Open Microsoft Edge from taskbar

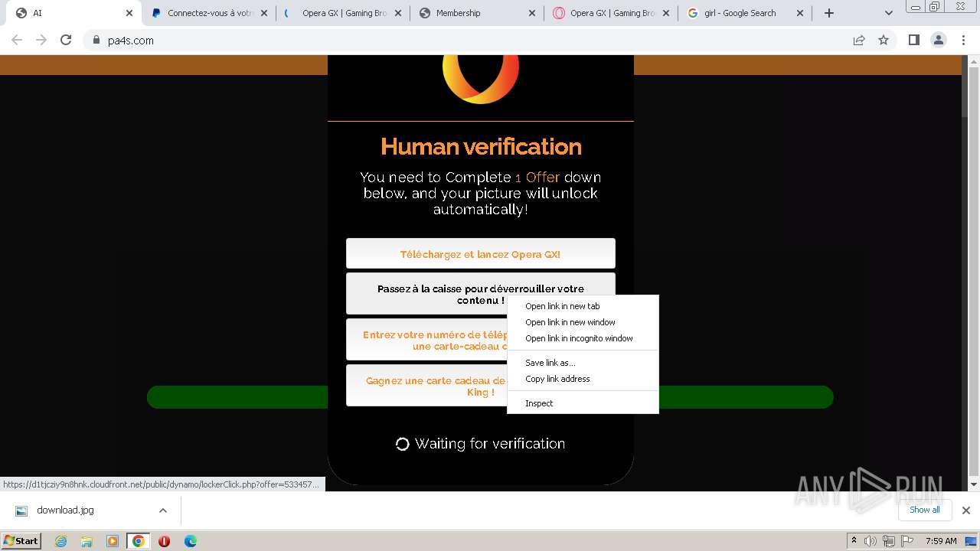point(190,541)
